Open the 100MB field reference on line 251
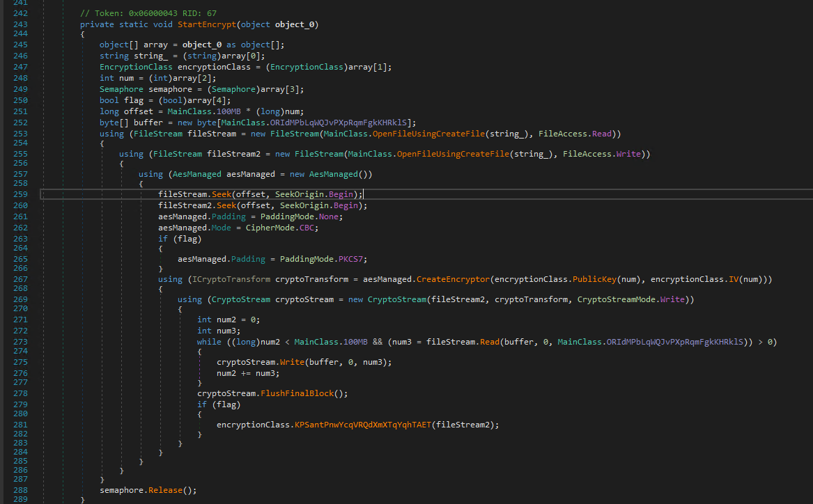Viewport: 813px width, 504px height. click(229, 112)
